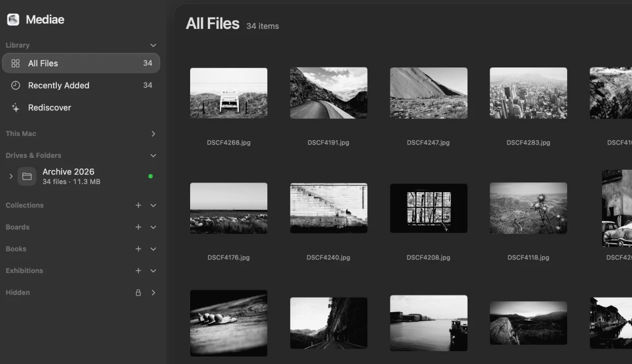632x364 pixels.
Task: Click the 34 items count label
Action: click(262, 26)
